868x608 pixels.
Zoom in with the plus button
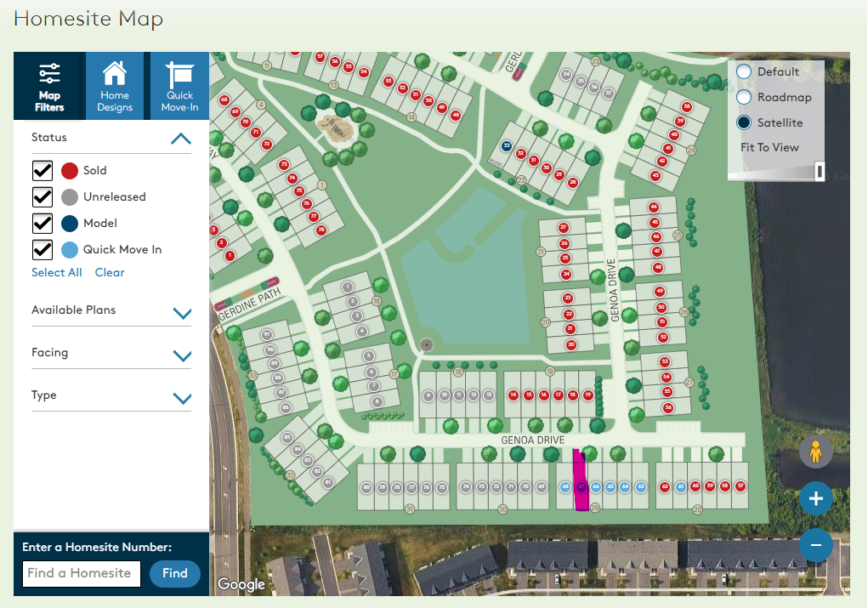pos(815,498)
